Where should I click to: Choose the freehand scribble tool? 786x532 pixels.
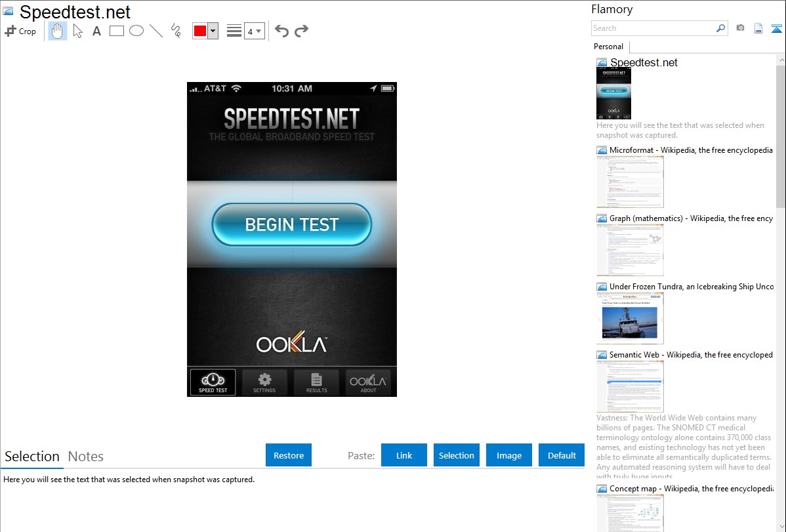pos(176,31)
